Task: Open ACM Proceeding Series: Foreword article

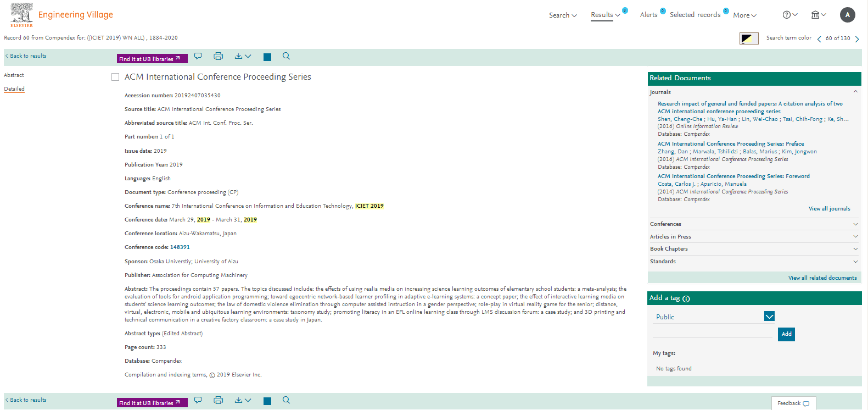Action: pos(733,176)
